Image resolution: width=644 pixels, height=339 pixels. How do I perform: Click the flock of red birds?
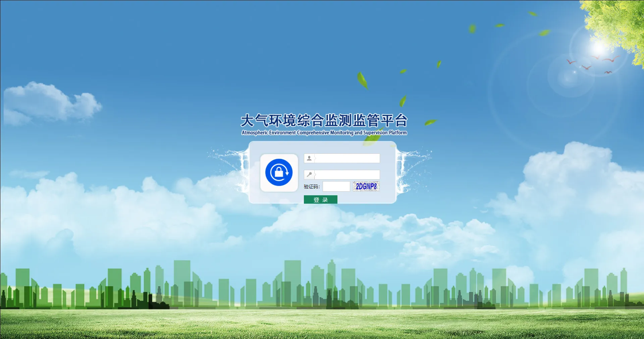(592, 64)
